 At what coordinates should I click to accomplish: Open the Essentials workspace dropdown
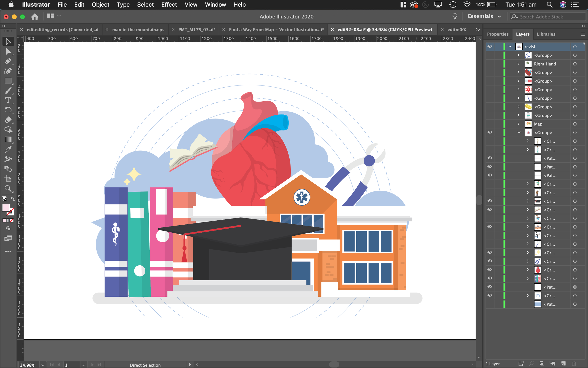[x=484, y=16]
